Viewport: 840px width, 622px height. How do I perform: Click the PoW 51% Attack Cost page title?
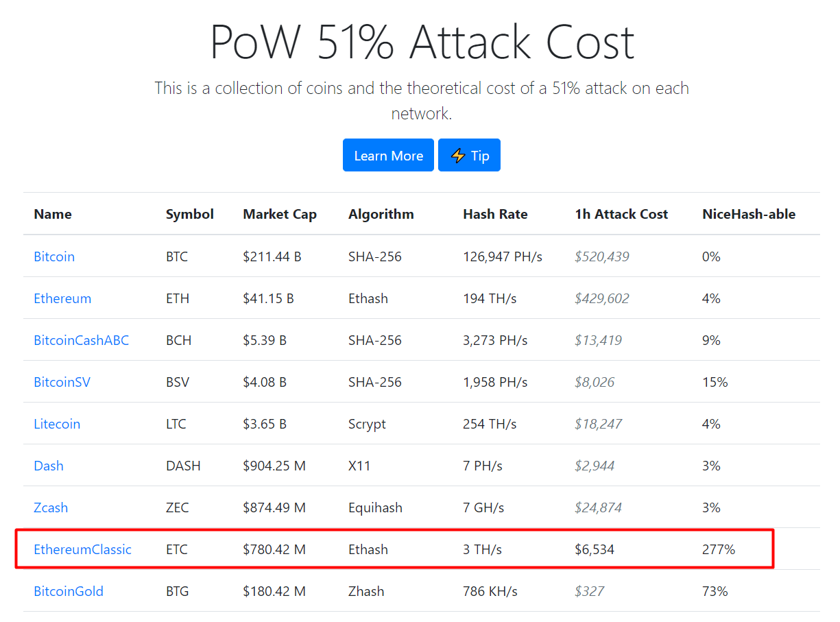pos(421,43)
